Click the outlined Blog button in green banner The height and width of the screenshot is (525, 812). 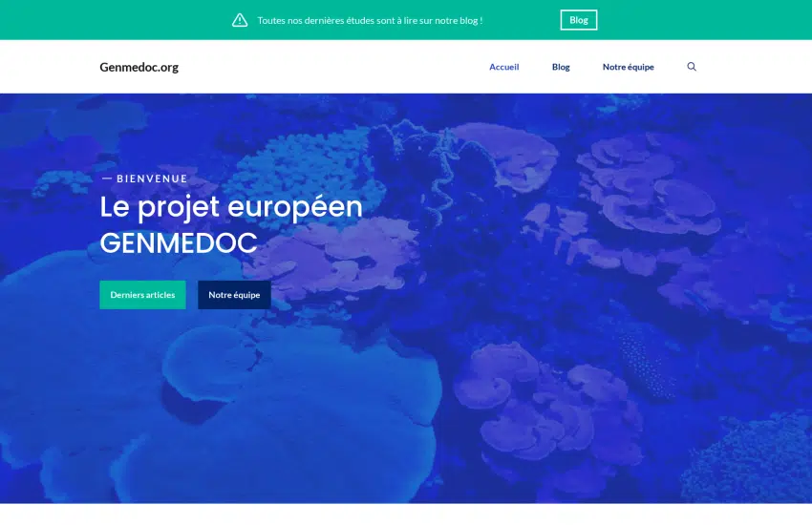579,20
